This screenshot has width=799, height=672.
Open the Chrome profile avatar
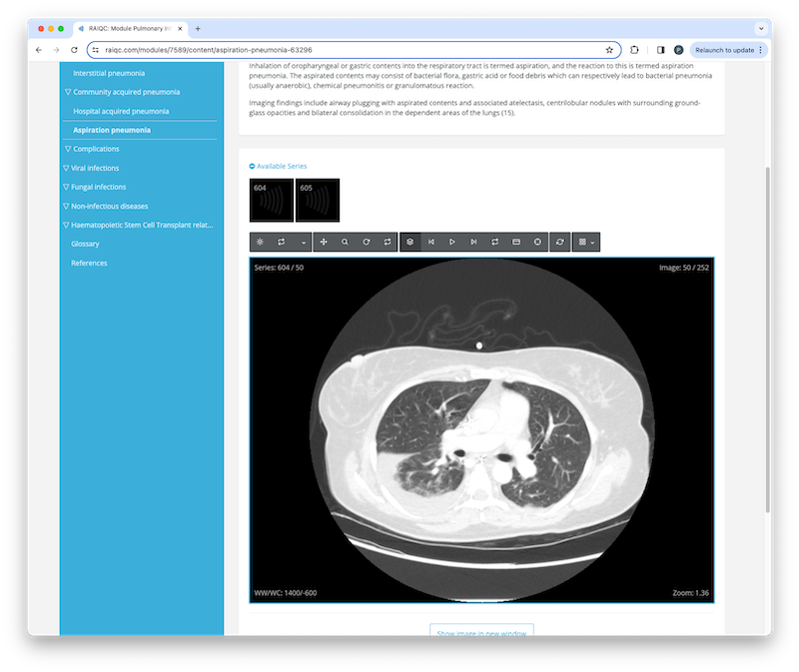pos(678,50)
